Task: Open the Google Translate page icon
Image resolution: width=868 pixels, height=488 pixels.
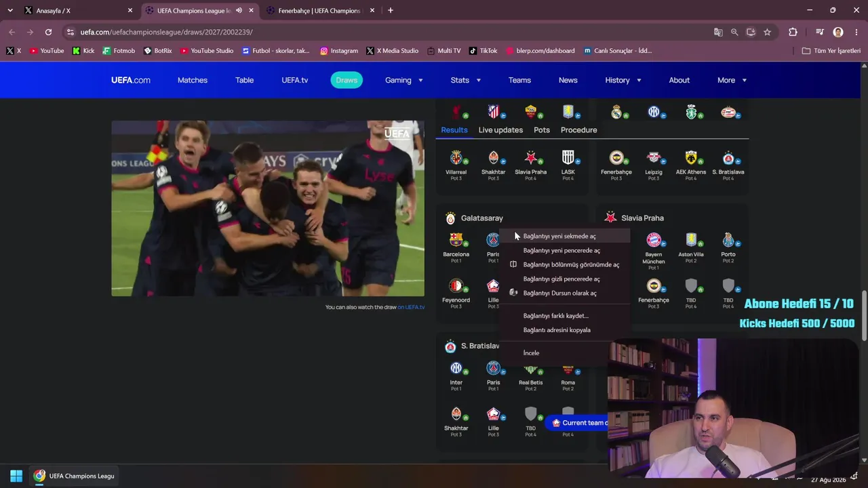Action: pyautogui.click(x=718, y=32)
